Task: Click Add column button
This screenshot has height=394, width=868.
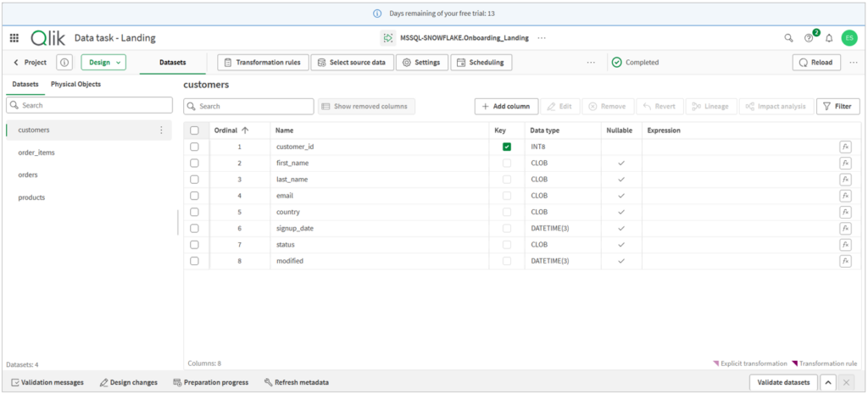Action: pyautogui.click(x=507, y=106)
